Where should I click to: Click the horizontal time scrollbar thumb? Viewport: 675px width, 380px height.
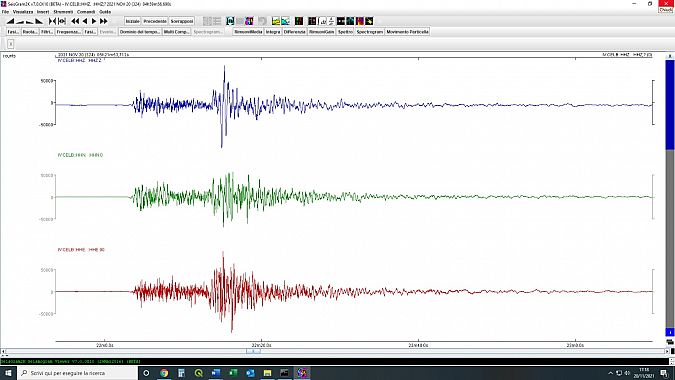[x=253, y=351]
